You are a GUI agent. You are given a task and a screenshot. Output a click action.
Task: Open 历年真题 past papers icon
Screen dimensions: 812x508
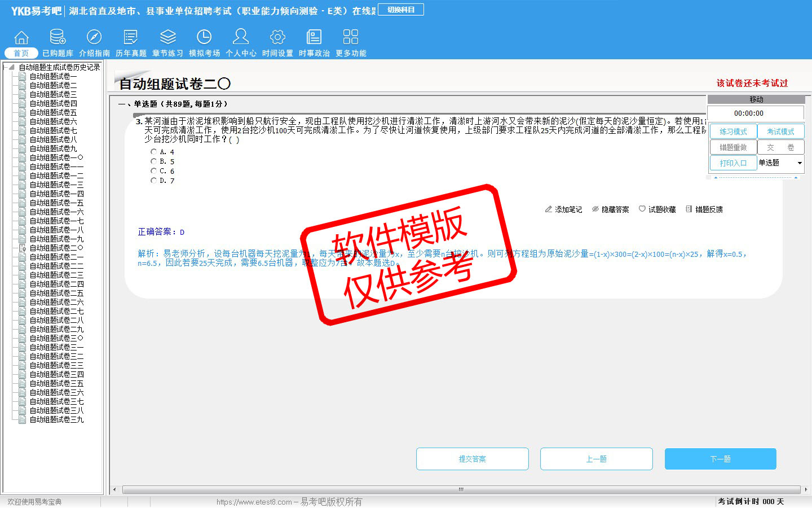(x=131, y=38)
